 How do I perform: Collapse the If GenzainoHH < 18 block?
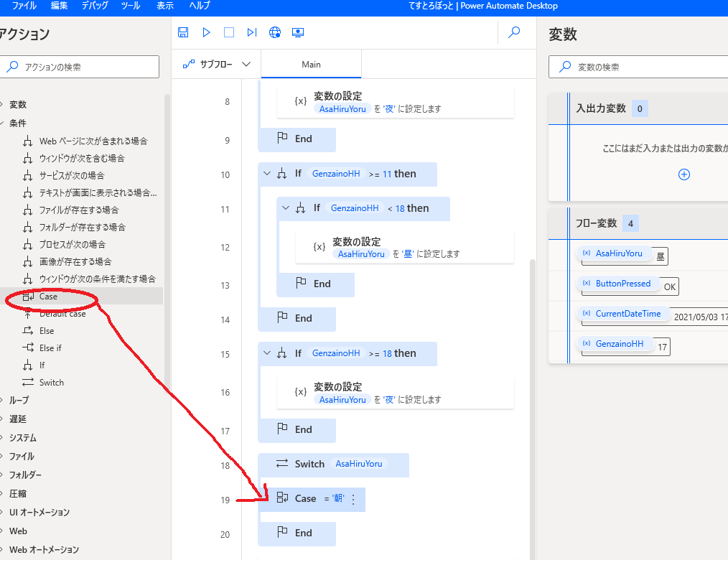click(x=286, y=208)
